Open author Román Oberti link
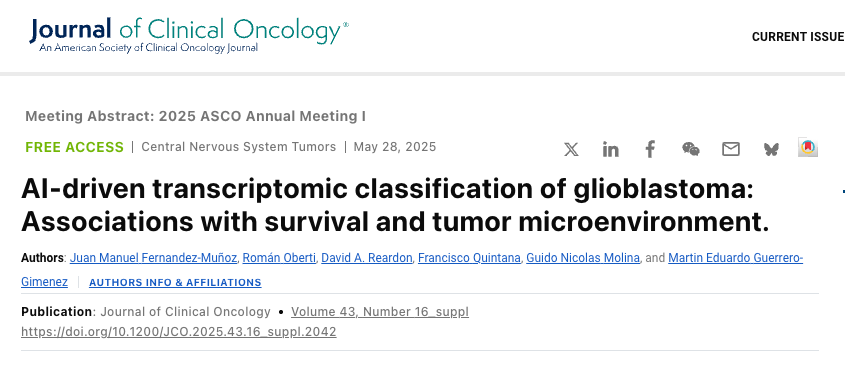Screen dimensions: 845x369 279,258
